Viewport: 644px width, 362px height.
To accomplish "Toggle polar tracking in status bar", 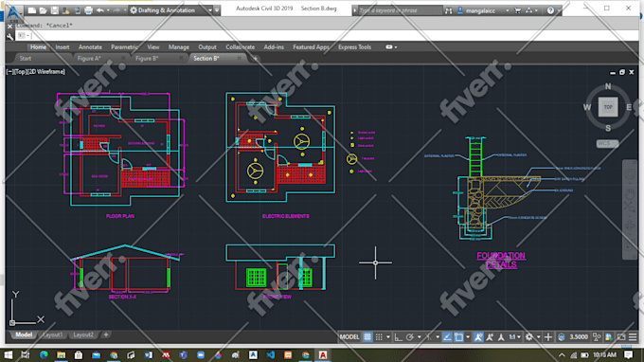I will pyautogui.click(x=410, y=337).
